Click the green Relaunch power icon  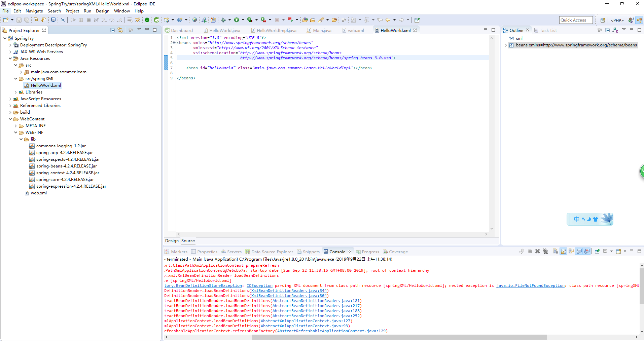(147, 20)
